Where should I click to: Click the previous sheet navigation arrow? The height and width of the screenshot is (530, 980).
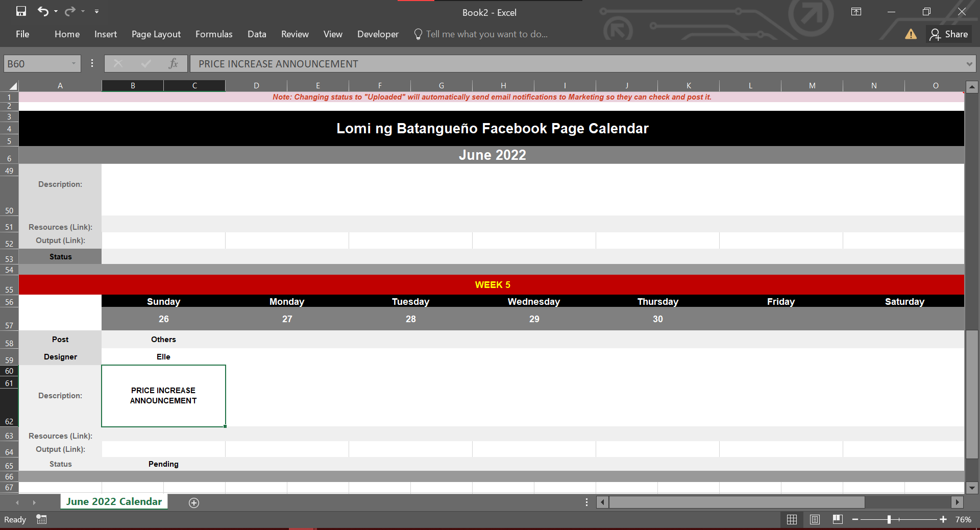point(17,503)
